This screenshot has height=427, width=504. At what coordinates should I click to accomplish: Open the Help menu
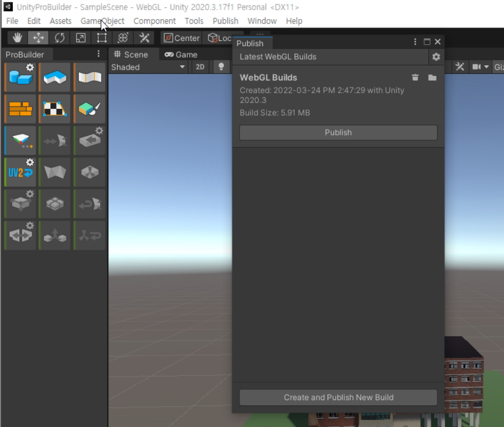294,21
